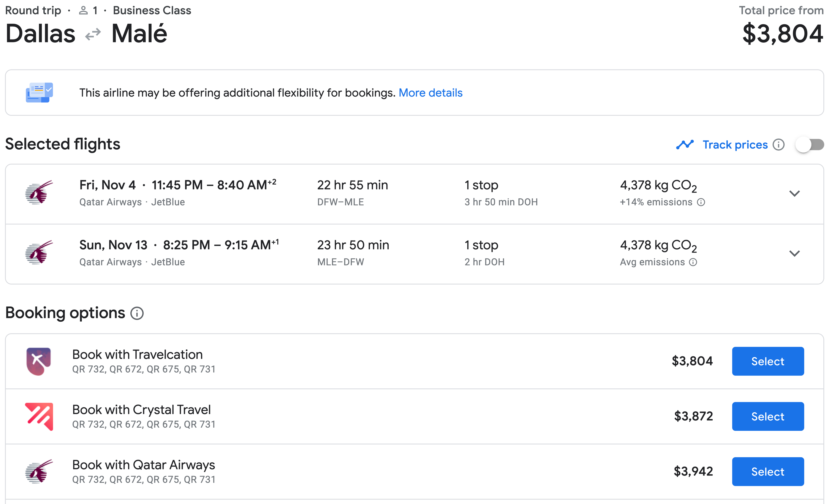
Task: Open the More details link
Action: pyautogui.click(x=430, y=93)
